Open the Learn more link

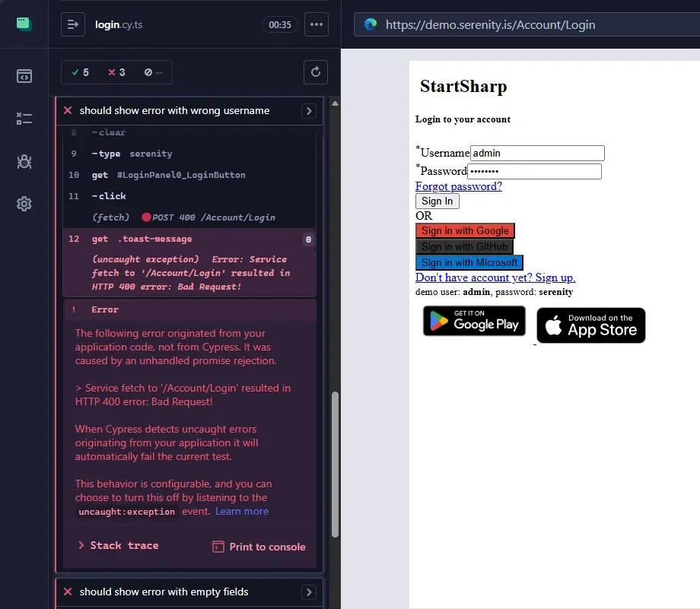[x=242, y=511]
